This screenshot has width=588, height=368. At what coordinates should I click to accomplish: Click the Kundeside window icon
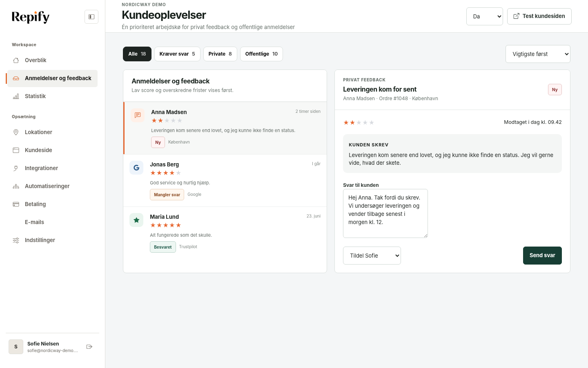click(16, 150)
